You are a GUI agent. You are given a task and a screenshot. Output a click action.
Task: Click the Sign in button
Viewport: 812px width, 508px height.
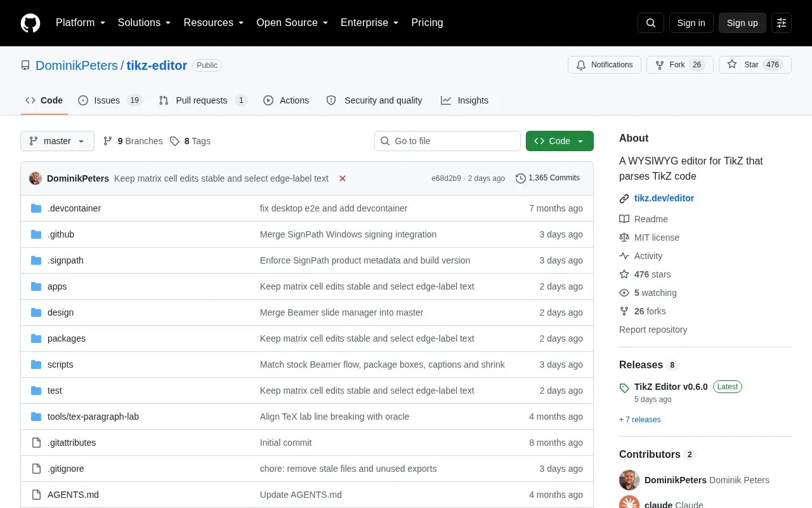(691, 23)
